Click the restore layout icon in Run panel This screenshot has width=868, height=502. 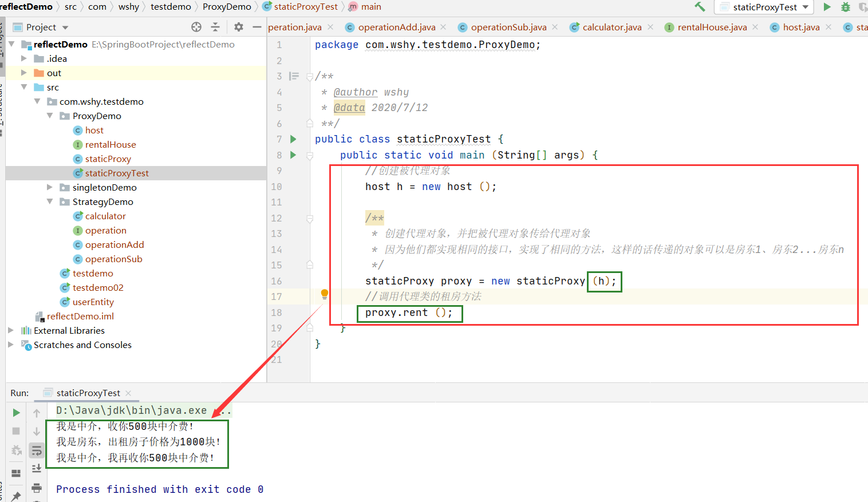tap(16, 473)
